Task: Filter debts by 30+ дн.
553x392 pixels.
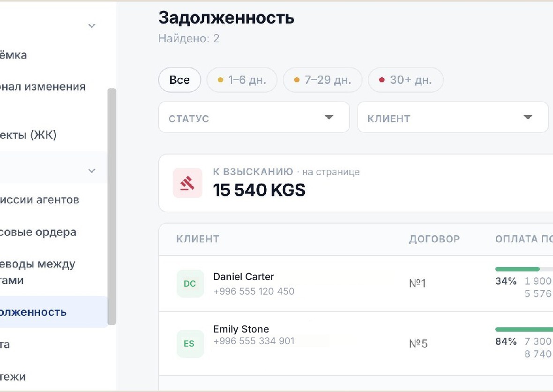Action: coord(405,80)
